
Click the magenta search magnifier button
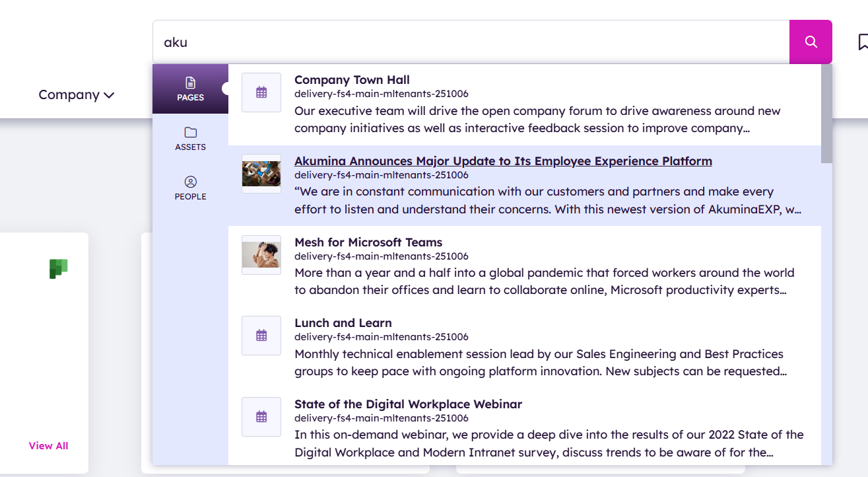(811, 42)
